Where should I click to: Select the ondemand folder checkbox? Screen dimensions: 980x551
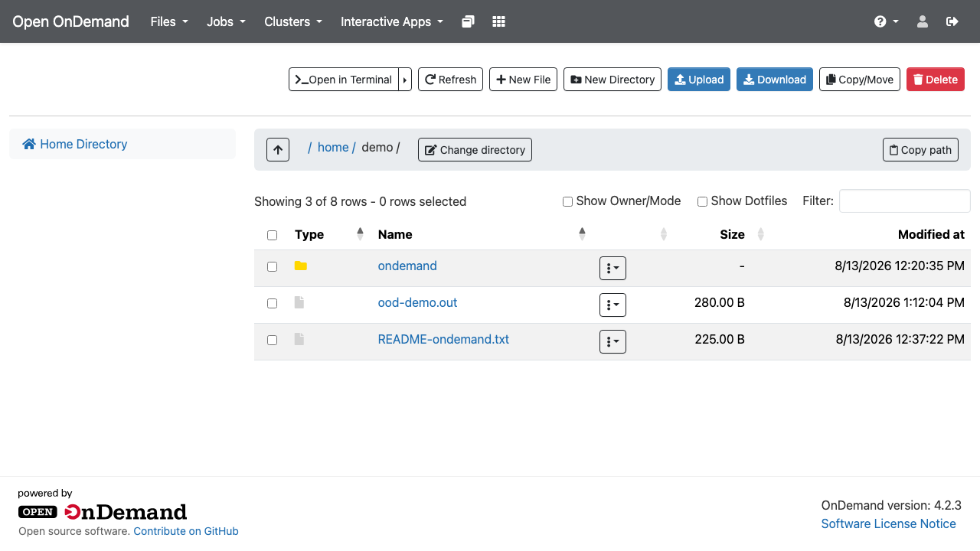[272, 267]
